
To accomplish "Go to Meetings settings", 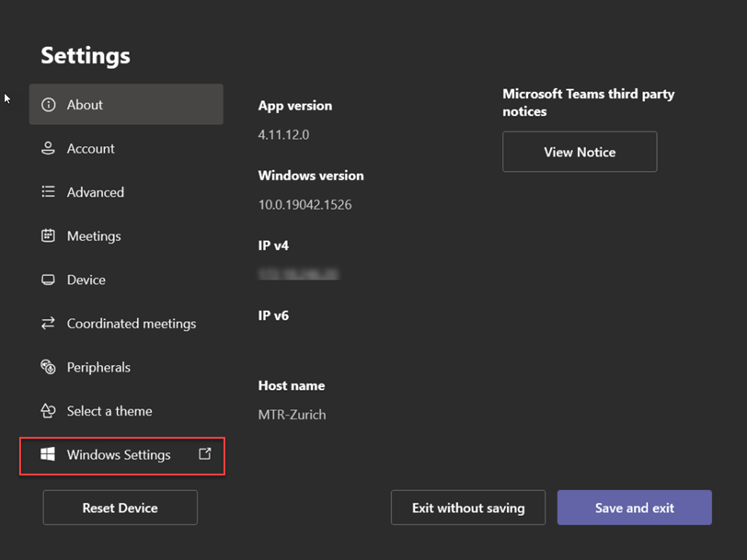I will [94, 236].
